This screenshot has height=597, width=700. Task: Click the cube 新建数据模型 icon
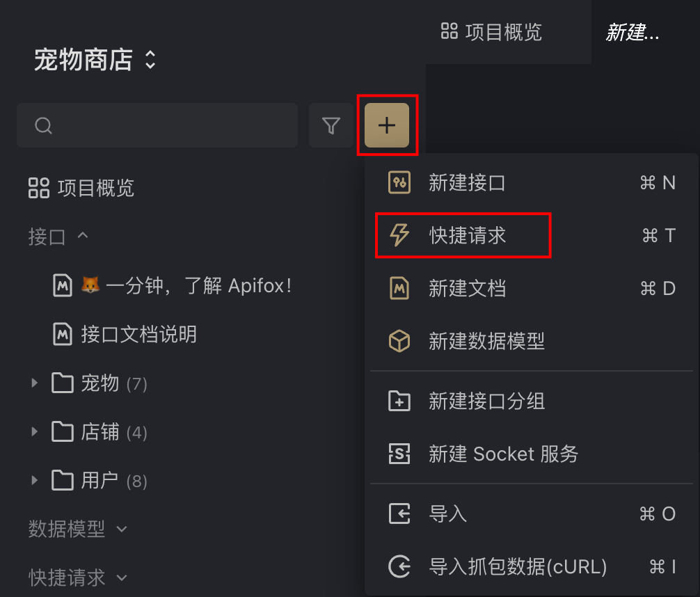coord(399,341)
